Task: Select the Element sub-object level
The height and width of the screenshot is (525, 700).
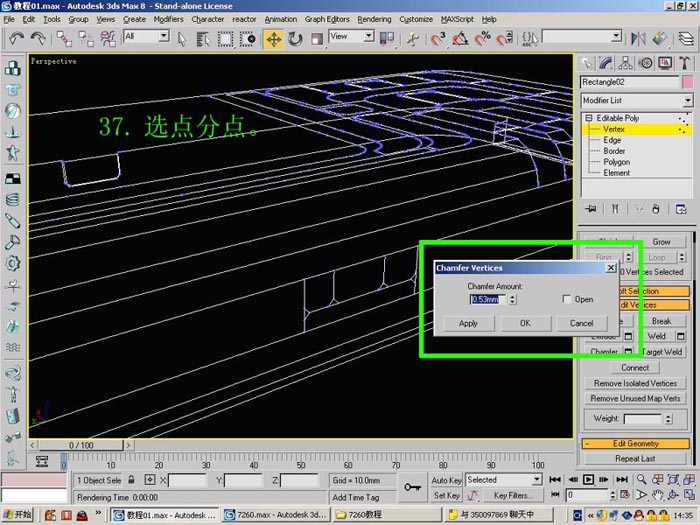Action: (x=617, y=173)
